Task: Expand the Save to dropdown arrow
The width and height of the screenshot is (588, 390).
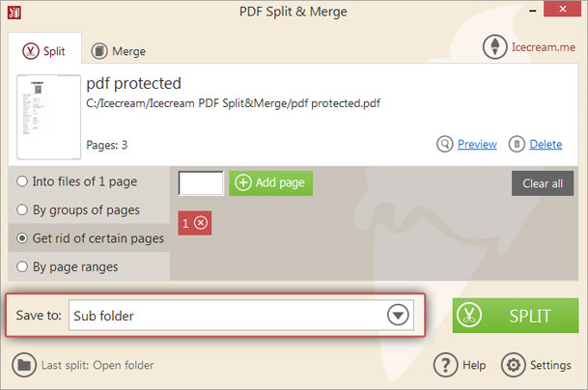Action: (x=398, y=315)
